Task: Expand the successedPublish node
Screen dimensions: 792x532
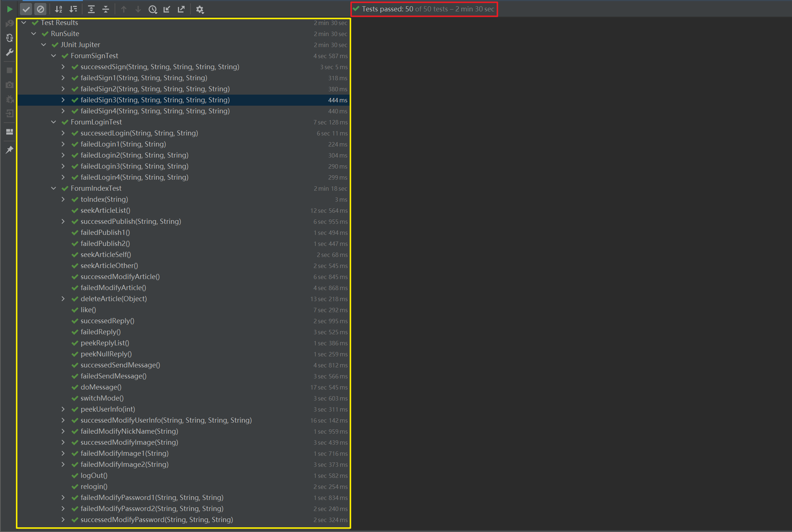Action: point(63,222)
